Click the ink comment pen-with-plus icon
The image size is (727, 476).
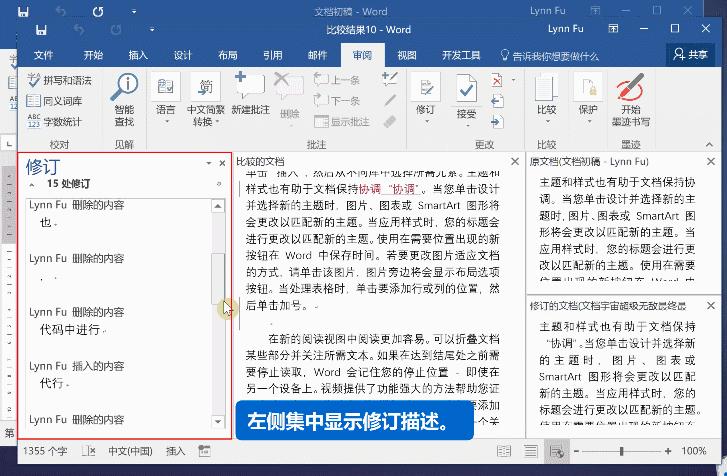(x=389, y=79)
